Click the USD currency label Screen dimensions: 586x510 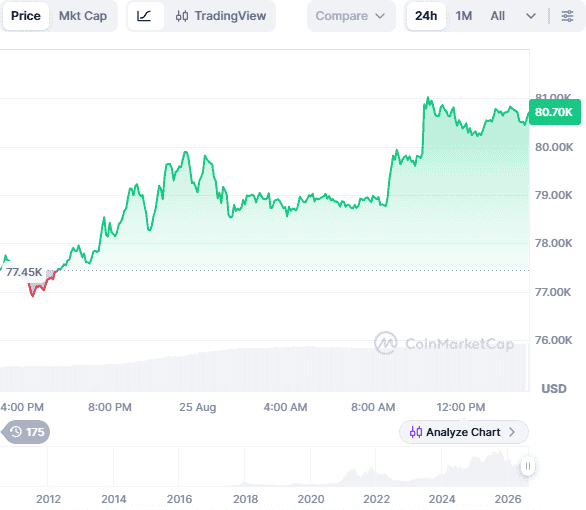(x=554, y=389)
